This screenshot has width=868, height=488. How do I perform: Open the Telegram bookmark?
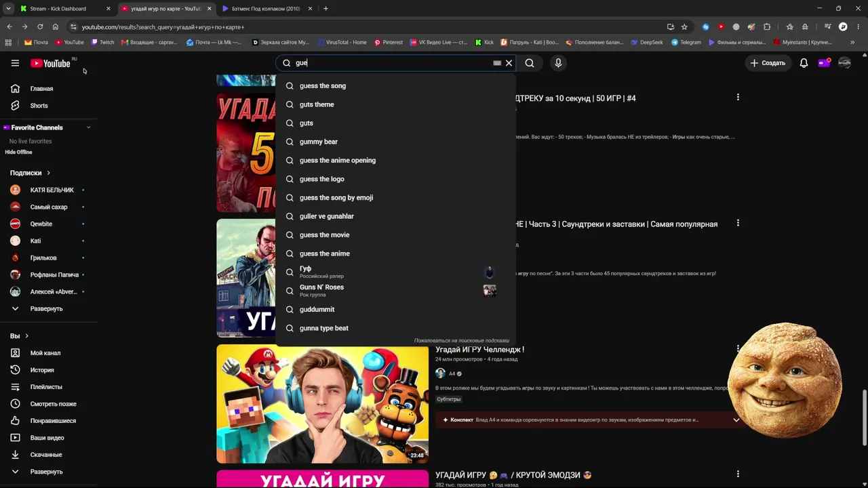pos(686,42)
